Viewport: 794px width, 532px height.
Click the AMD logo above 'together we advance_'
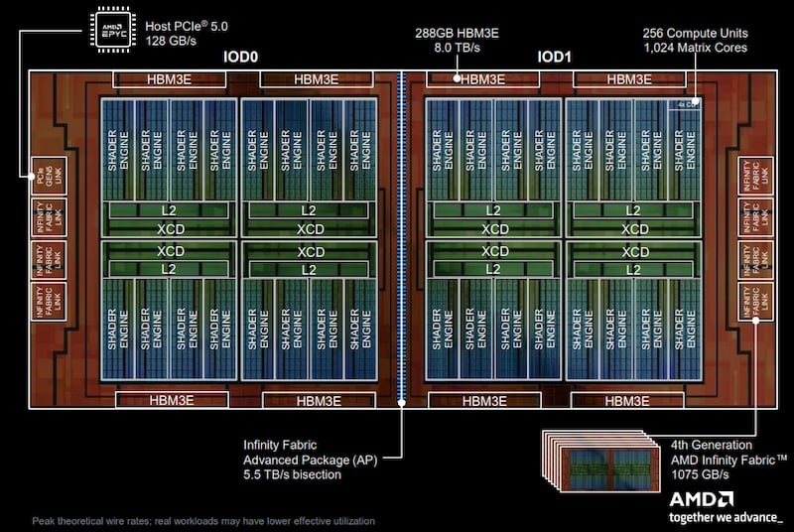[x=702, y=499]
